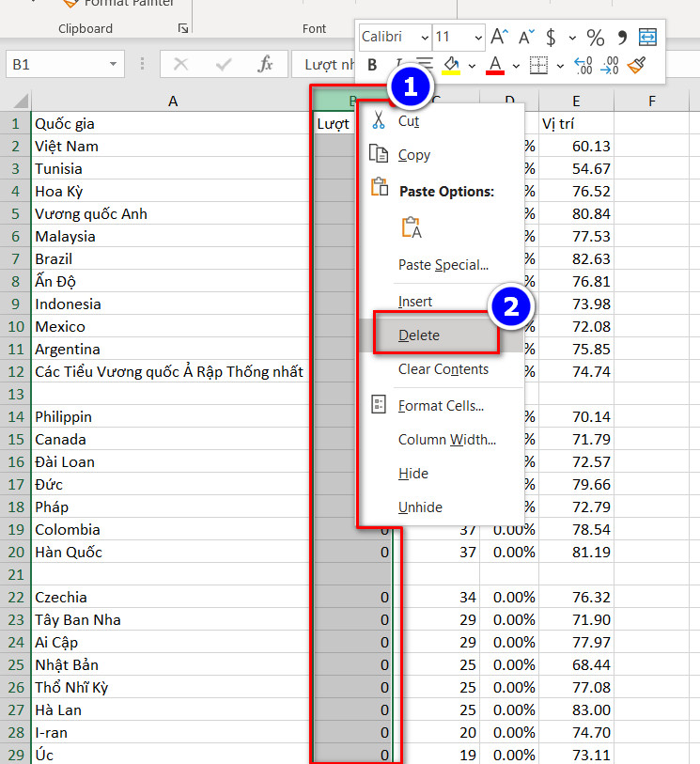The width and height of the screenshot is (700, 764).
Task: Increase font size with the larger A icon
Action: (499, 38)
